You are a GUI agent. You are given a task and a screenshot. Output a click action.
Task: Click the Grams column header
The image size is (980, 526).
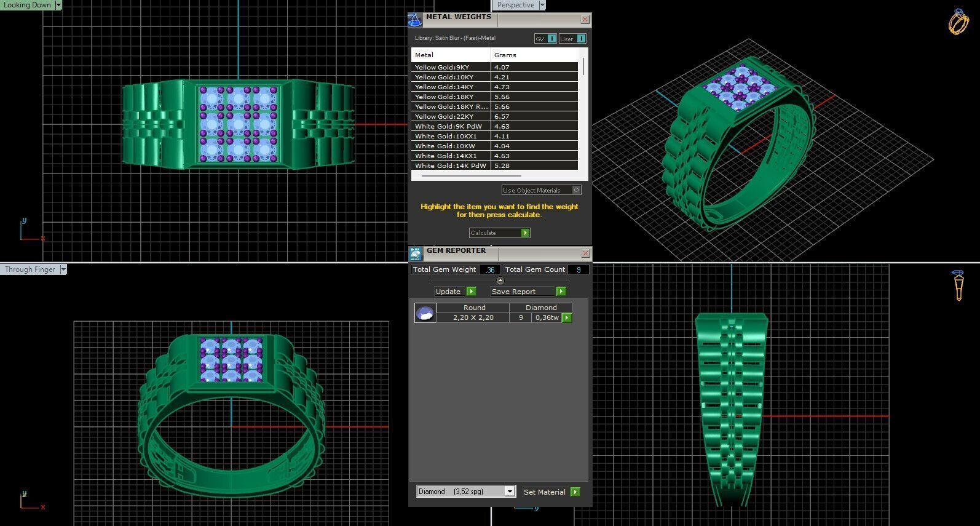click(534, 55)
